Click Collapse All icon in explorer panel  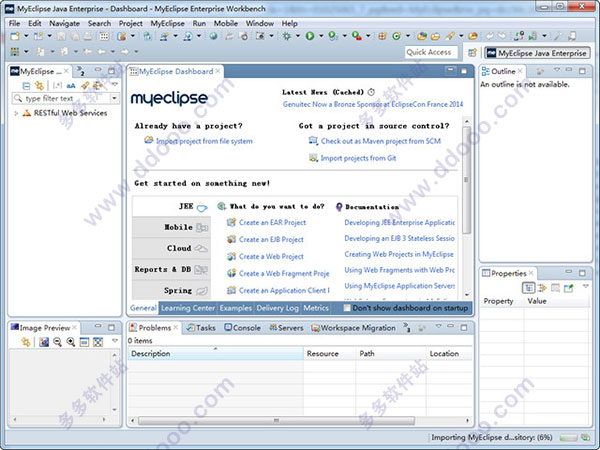coord(26,85)
